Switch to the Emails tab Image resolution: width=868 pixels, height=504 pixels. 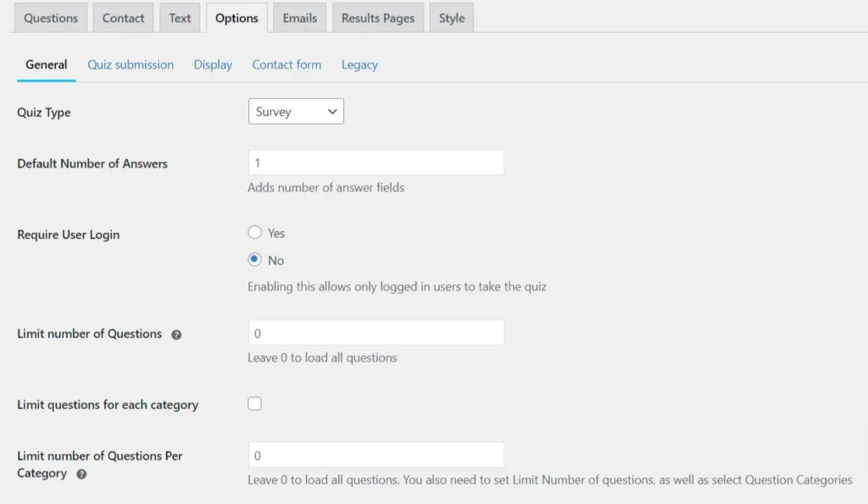coord(299,17)
